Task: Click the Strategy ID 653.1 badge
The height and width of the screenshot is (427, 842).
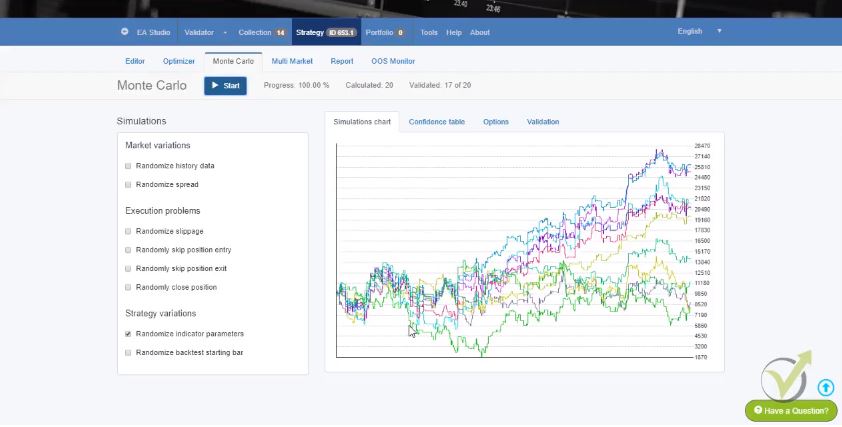Action: click(342, 32)
